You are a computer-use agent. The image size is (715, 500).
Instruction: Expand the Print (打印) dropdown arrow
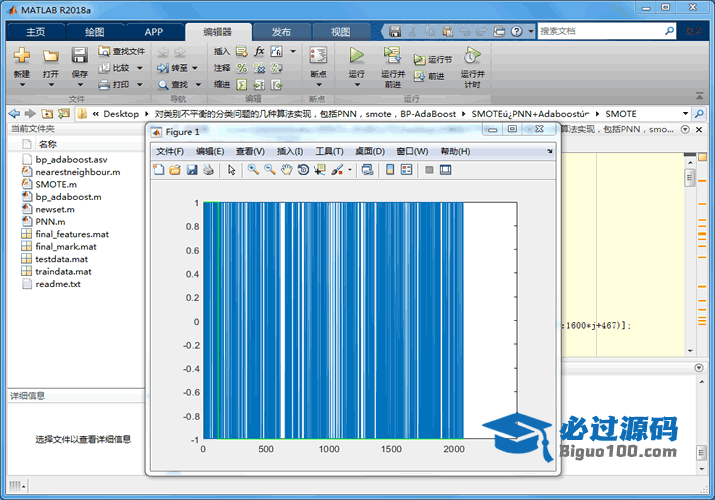(x=140, y=85)
